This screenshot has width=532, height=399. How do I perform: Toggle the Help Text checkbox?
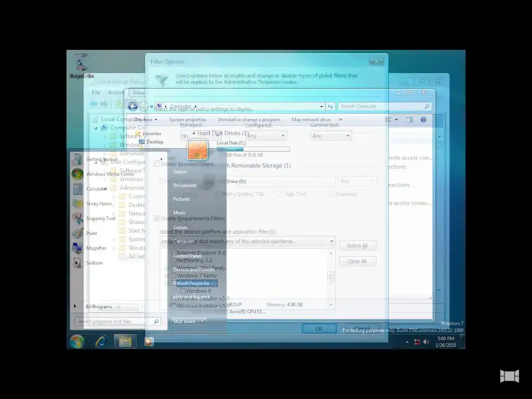[280, 194]
